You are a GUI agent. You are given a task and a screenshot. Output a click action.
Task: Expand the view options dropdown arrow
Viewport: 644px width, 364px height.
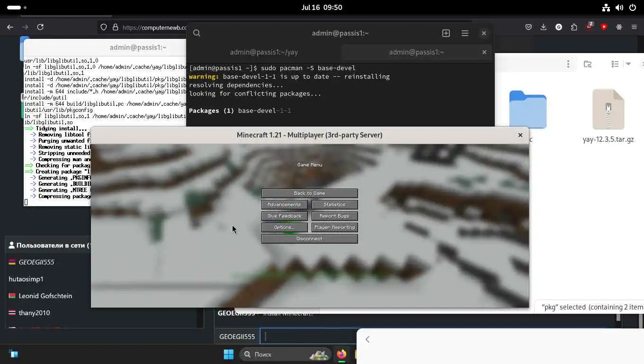pos(628,64)
